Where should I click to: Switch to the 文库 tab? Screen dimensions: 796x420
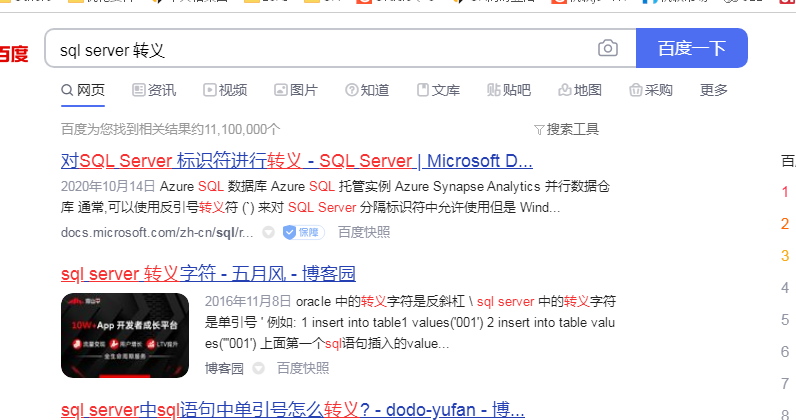pyautogui.click(x=438, y=90)
